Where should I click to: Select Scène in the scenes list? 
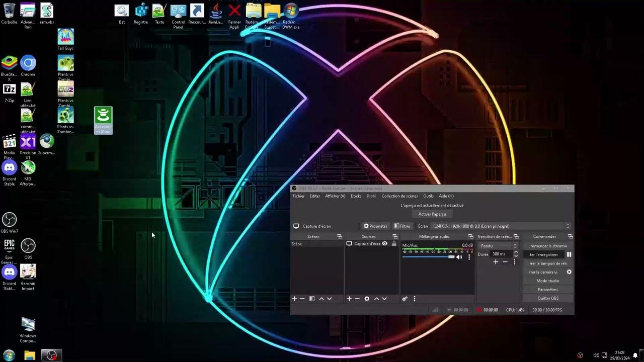coord(317,244)
